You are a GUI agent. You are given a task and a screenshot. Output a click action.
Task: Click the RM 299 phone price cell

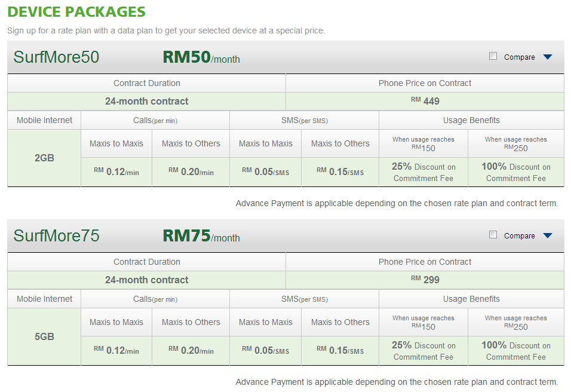point(425,280)
